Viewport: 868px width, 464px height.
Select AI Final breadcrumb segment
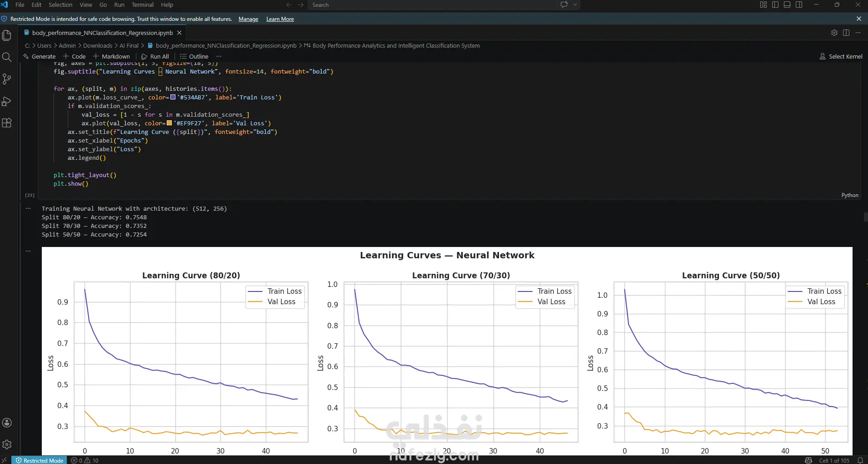click(129, 45)
